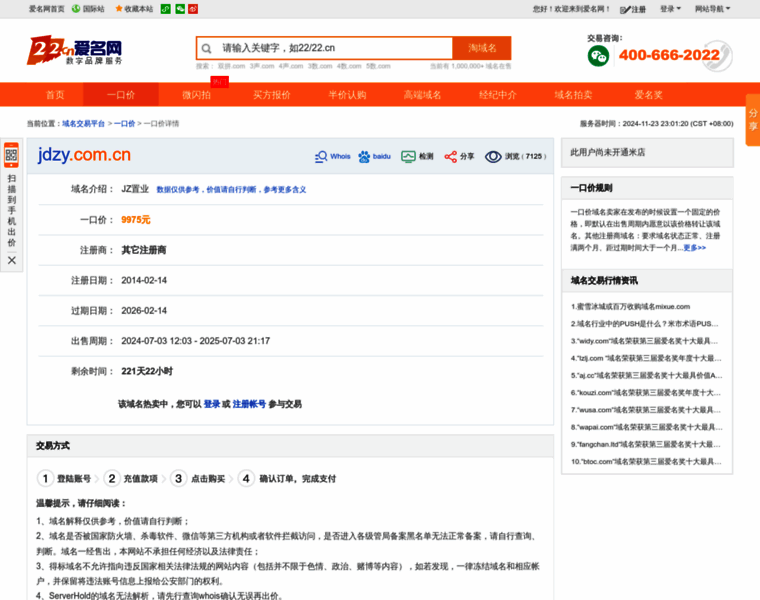Click the 分享 share icon
The width and height of the screenshot is (760, 600).
point(450,157)
